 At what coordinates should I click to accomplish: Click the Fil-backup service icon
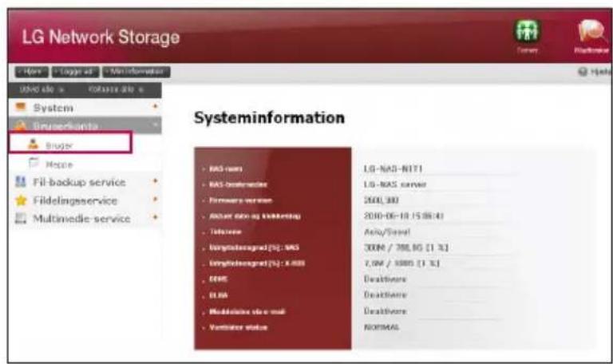click(20, 182)
